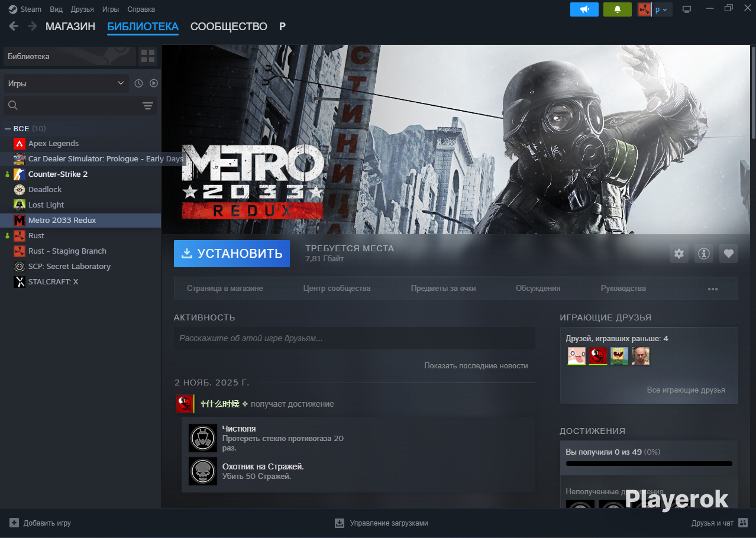Screen dimensions: 756x538
Task: Open game settings gear icon
Action: click(x=679, y=254)
